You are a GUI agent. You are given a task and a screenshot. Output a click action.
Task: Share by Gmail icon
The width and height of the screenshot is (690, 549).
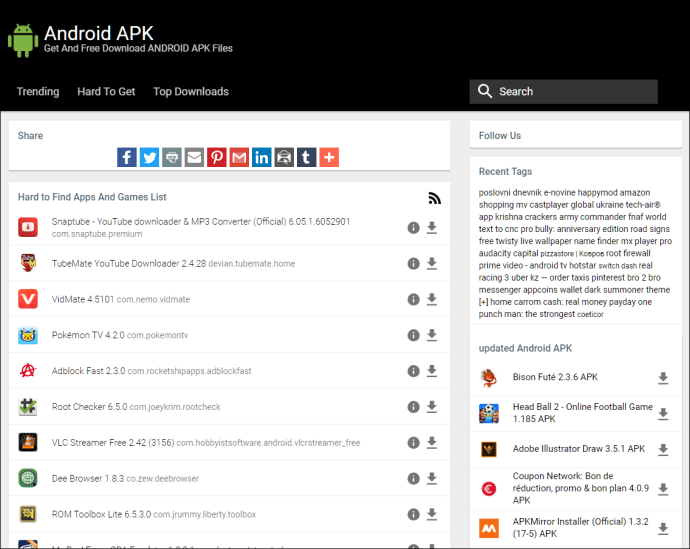pyautogui.click(x=239, y=157)
